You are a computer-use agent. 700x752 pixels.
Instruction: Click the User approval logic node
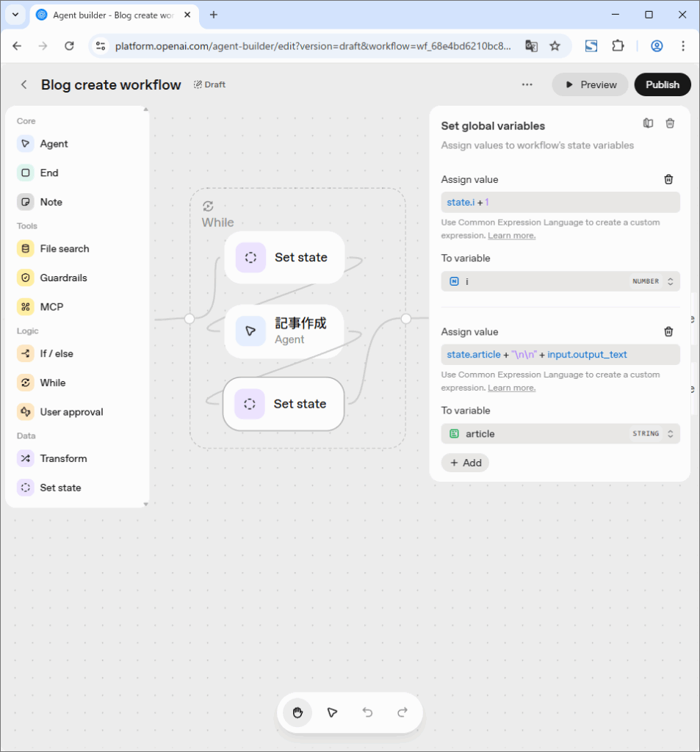[x=71, y=412]
